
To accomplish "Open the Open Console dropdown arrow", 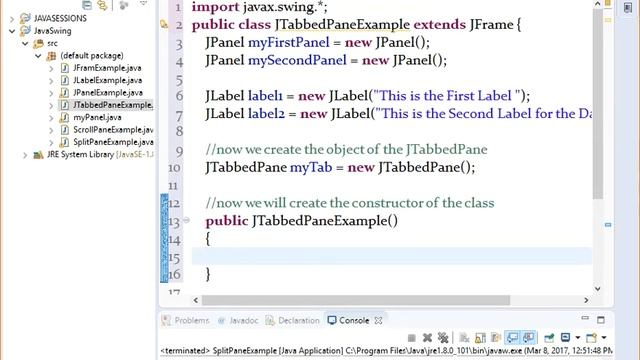I will tap(604, 338).
